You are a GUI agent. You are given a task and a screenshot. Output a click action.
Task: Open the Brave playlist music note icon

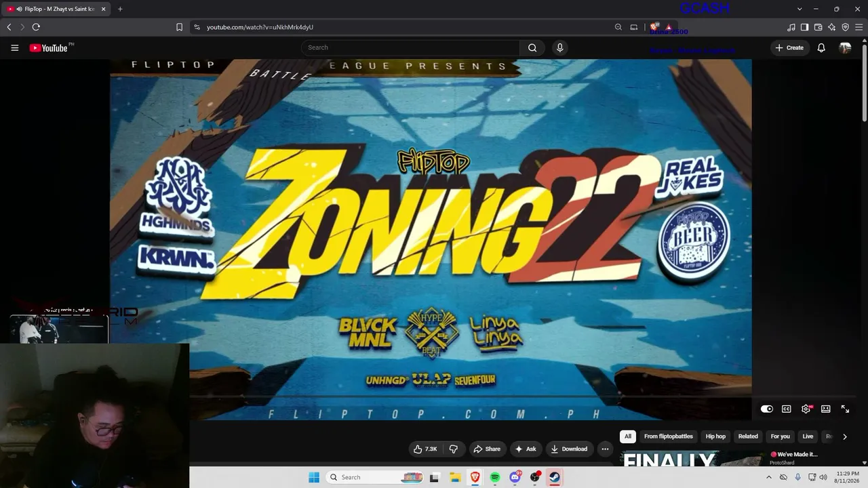tap(791, 27)
